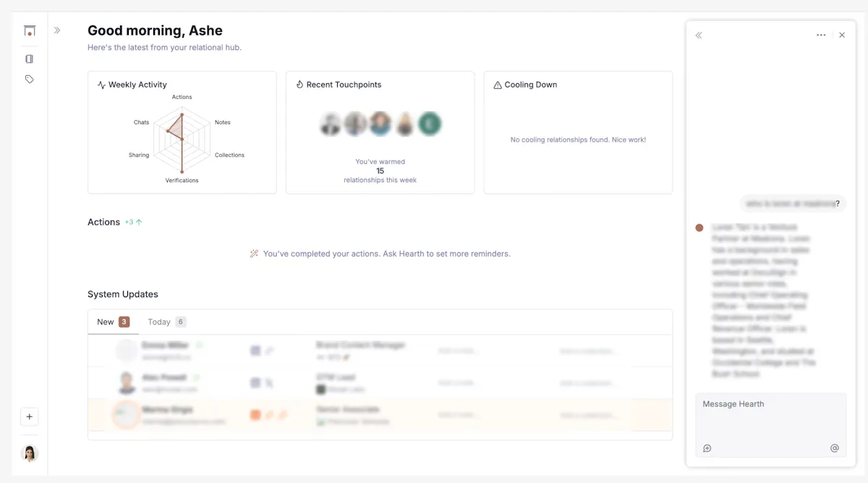
Task: Click the Actions label on the radar chart
Action: pos(182,97)
